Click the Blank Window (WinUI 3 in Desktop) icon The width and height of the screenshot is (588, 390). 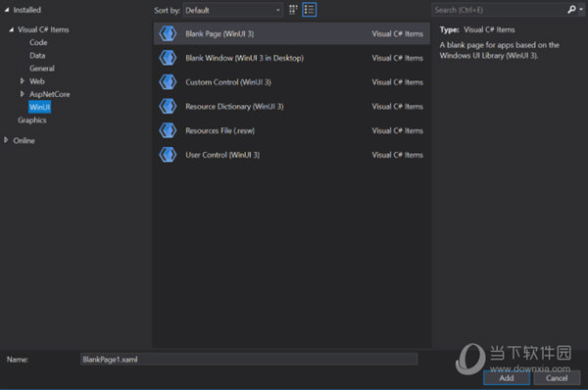click(x=168, y=58)
